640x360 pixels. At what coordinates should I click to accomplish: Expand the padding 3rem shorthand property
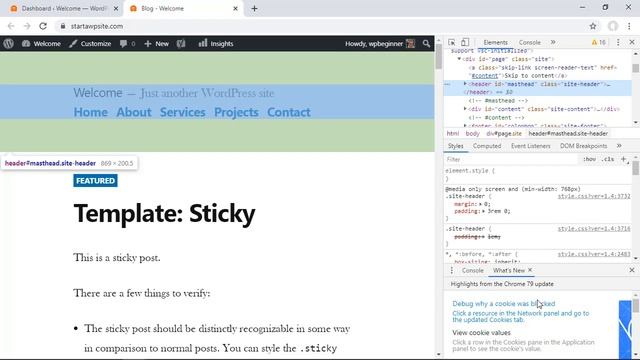484,211
